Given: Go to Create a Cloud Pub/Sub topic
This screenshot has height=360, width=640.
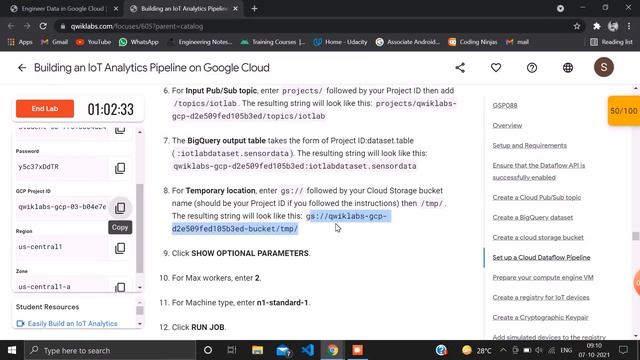Looking at the screenshot, I should pos(537,197).
